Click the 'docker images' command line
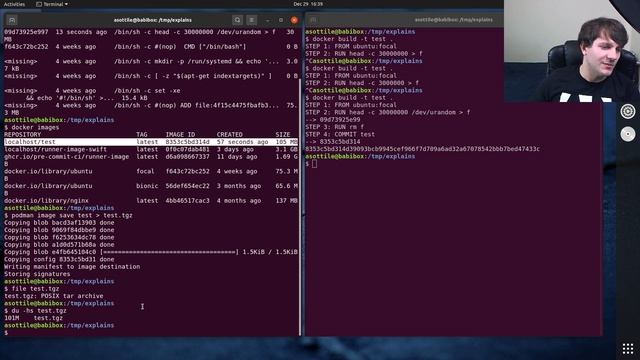640x360 pixels. [x=35, y=127]
